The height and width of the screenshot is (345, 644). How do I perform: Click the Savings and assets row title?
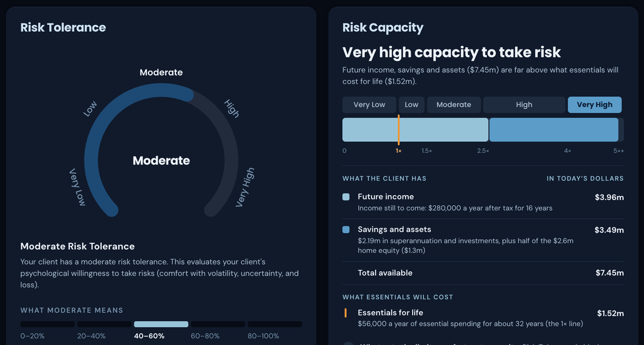click(394, 229)
